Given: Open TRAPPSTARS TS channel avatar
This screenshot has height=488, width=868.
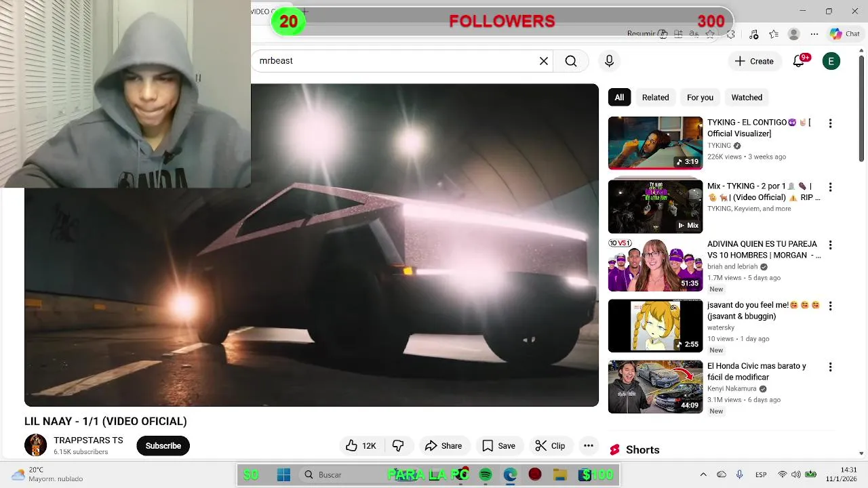Looking at the screenshot, I should (x=35, y=445).
